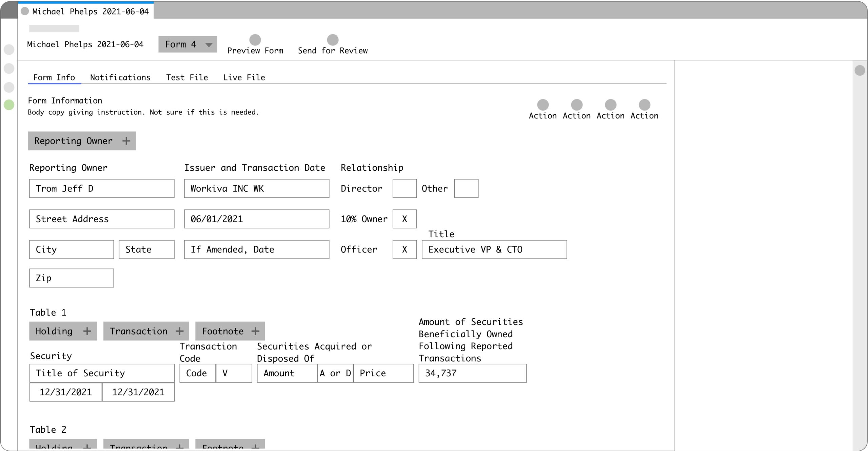Screen dimensions: 868x451
Task: Click the Street Address field
Action: coord(102,219)
